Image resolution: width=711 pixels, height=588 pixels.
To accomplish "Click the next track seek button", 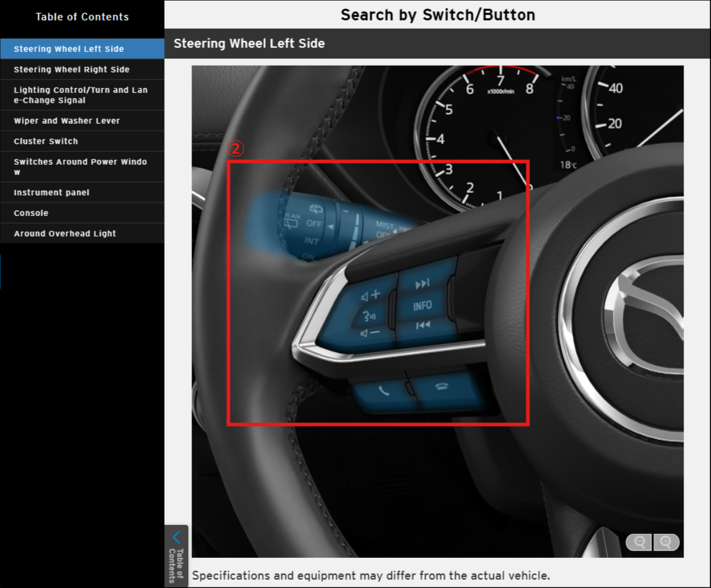I will click(422, 284).
